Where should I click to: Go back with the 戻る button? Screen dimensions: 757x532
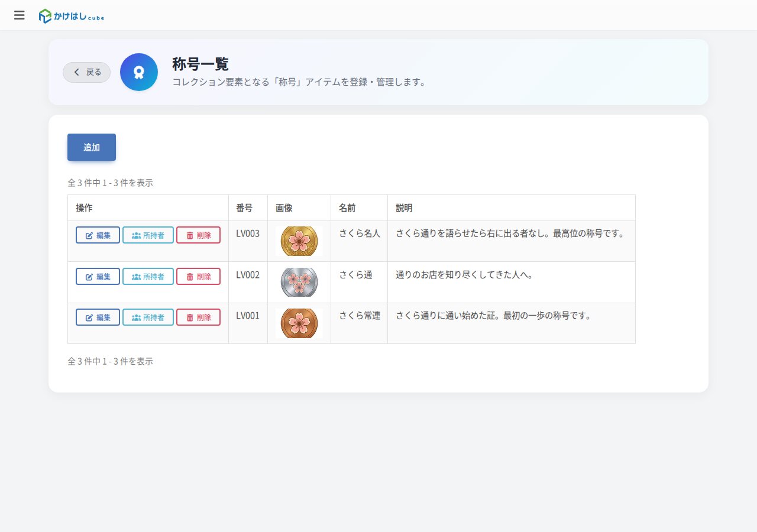tap(87, 72)
